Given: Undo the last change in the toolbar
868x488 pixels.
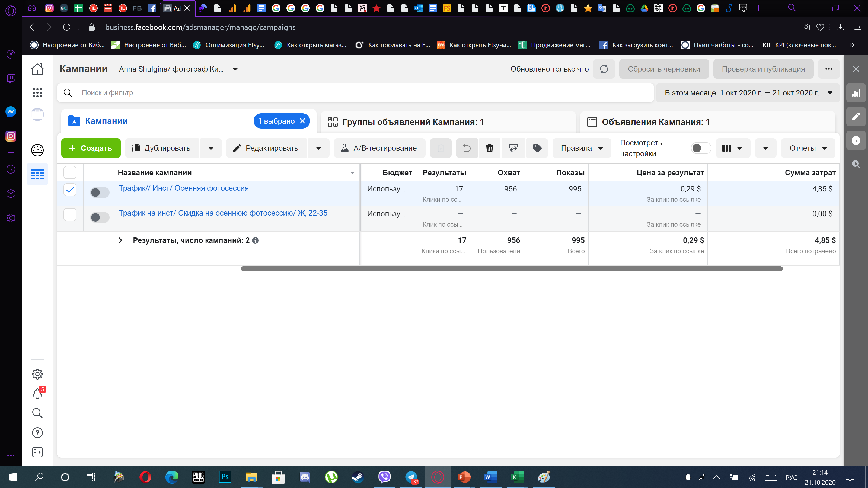Looking at the screenshot, I should pyautogui.click(x=467, y=148).
